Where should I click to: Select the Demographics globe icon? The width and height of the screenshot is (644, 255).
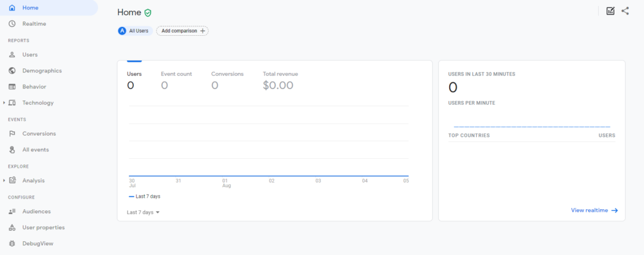(13, 70)
